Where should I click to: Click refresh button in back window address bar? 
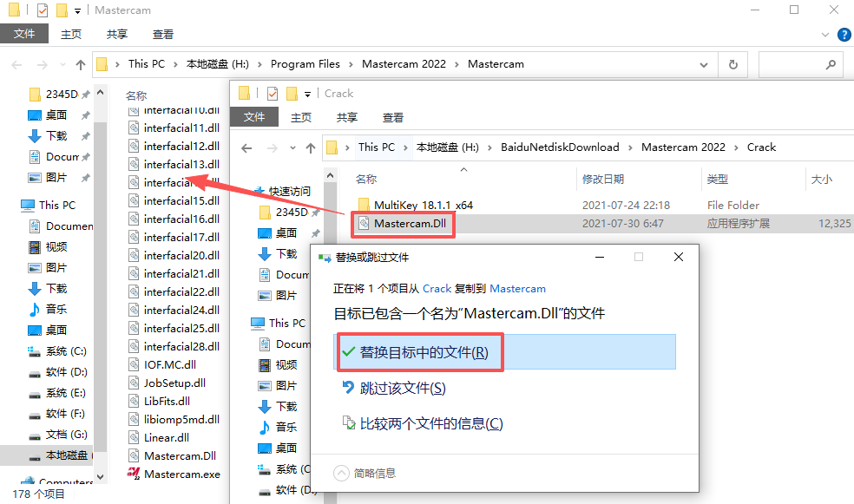[x=733, y=64]
